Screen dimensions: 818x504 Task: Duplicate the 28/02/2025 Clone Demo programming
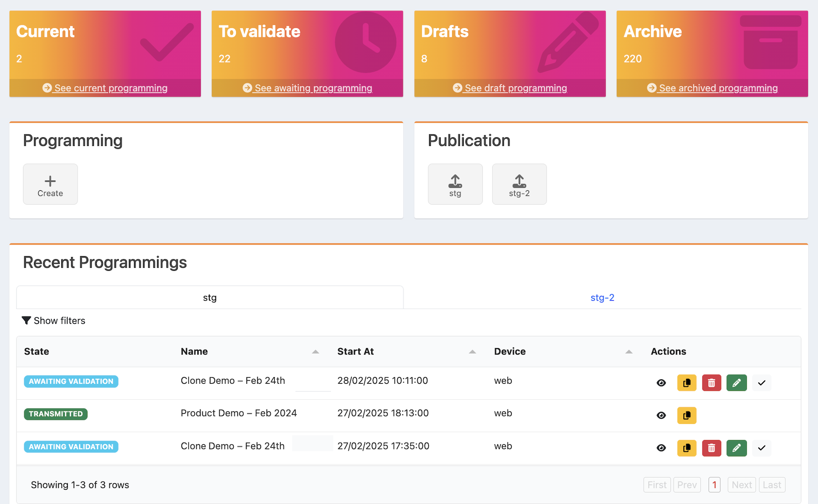click(687, 383)
